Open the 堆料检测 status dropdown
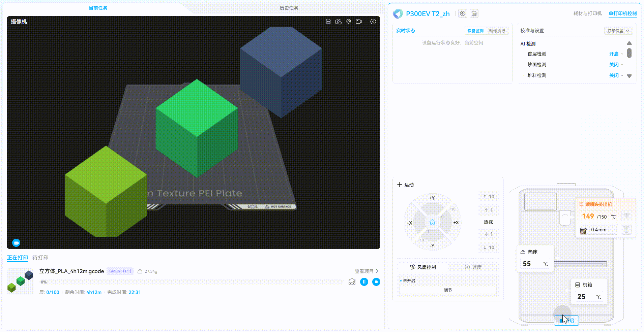This screenshot has width=644, height=332. pos(616,75)
